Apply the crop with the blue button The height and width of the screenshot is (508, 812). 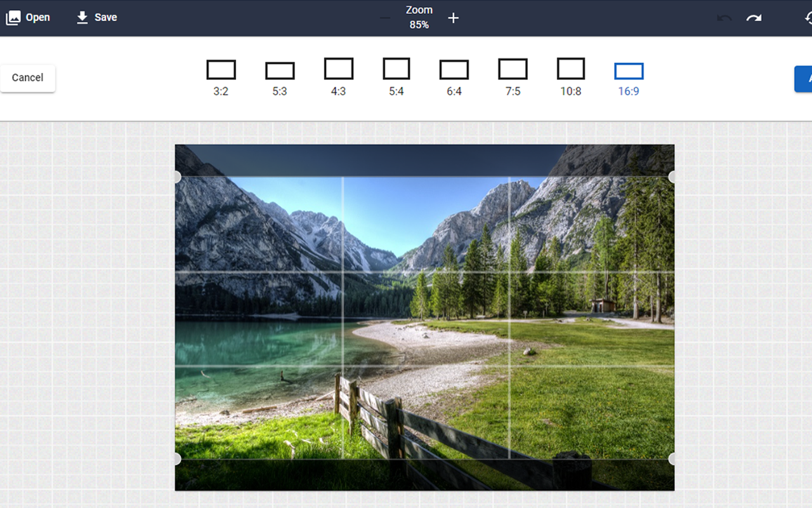click(x=803, y=79)
